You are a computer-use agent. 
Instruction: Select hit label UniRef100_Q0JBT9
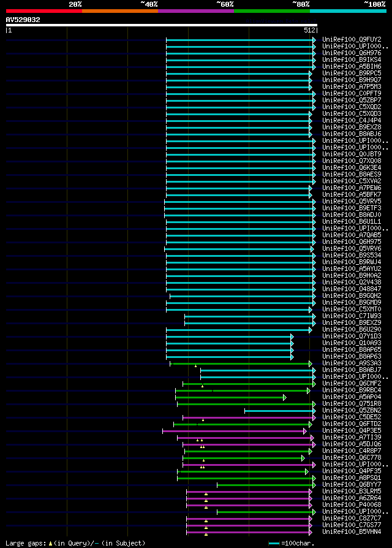[352, 154]
